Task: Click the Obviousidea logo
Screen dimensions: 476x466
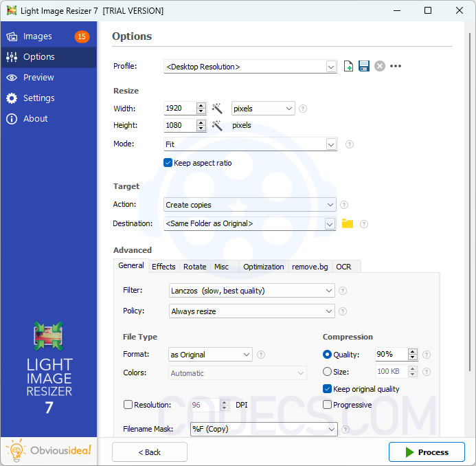Action: (x=49, y=451)
